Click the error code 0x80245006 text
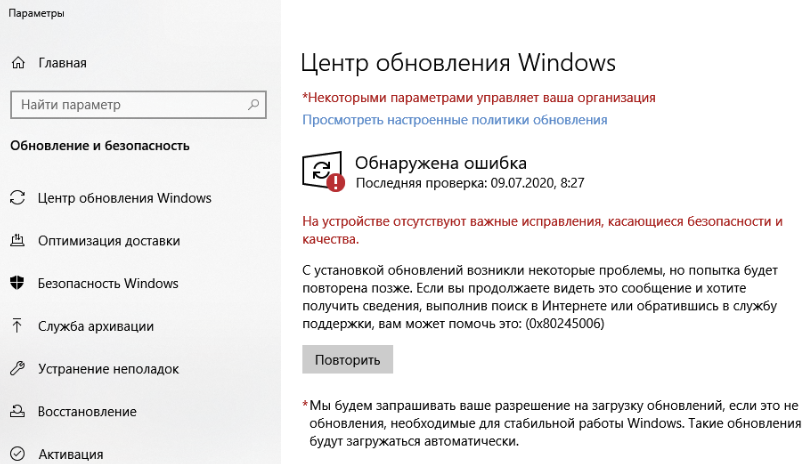This screenshot has width=809, height=464. [565, 324]
